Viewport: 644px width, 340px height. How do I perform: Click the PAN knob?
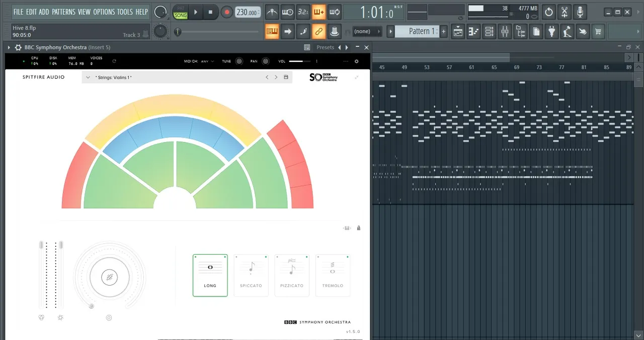click(x=265, y=61)
